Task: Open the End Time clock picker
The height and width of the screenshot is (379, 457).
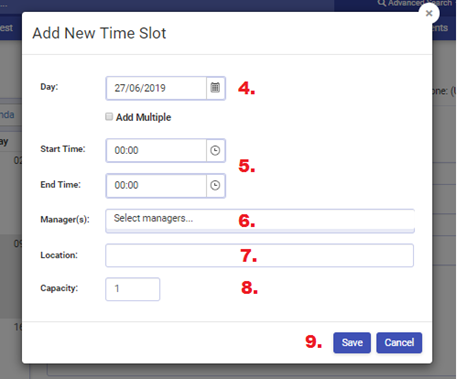Action: click(x=215, y=185)
